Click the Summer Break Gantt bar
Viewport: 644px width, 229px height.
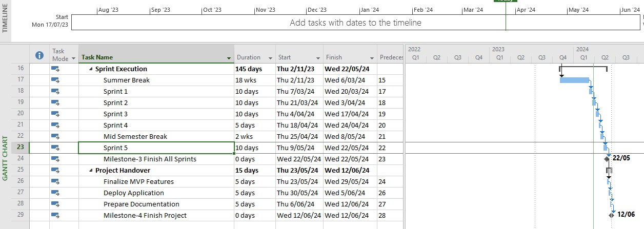(574, 80)
